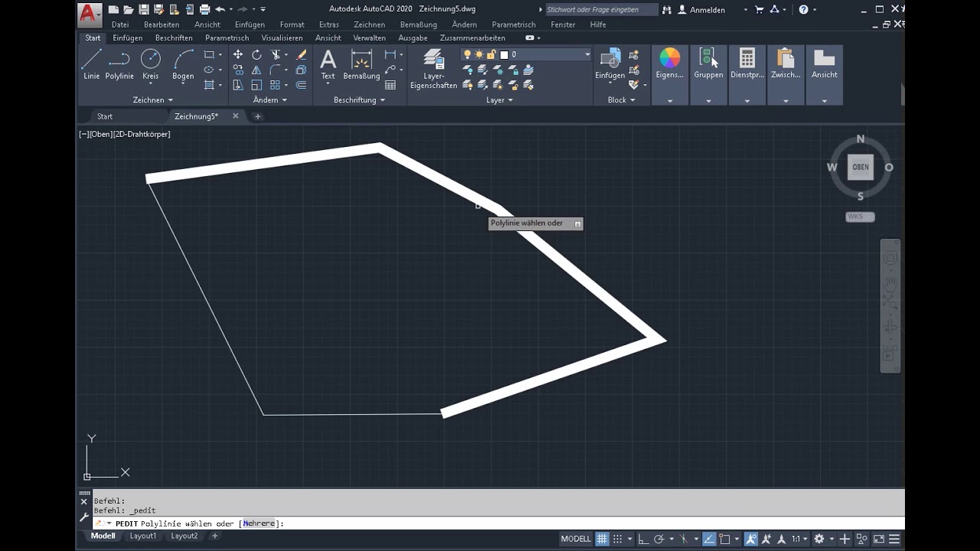Click the Copy tool icon
This screenshot has width=980, height=551.
point(238,70)
